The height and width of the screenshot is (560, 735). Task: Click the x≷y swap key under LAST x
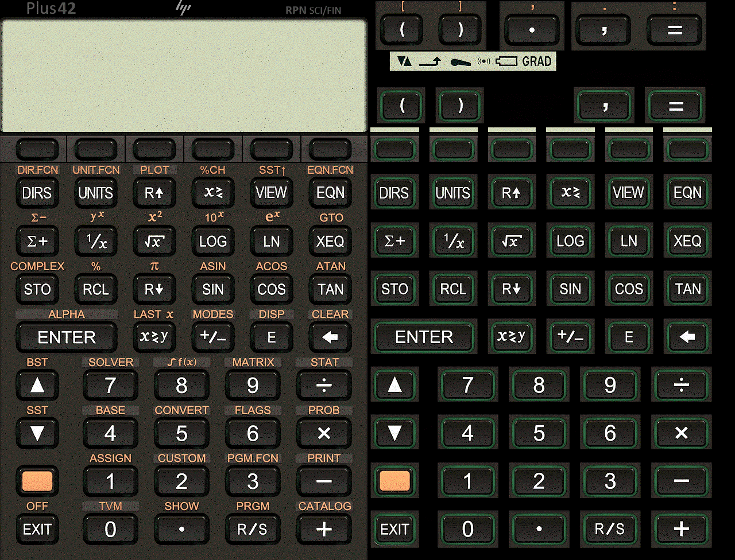pos(154,337)
